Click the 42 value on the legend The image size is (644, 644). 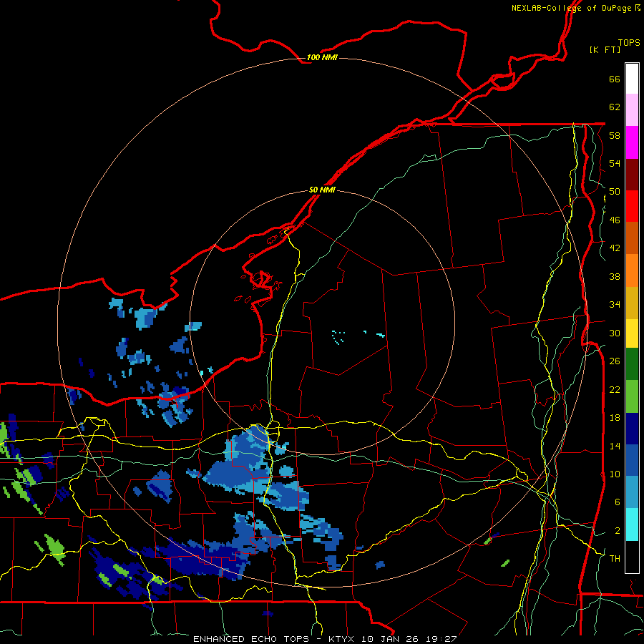pyautogui.click(x=615, y=248)
